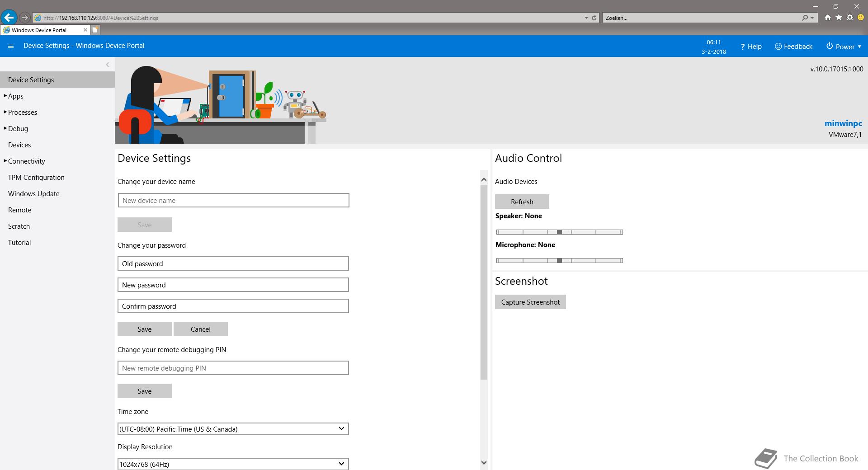Screen dimensions: 868x470
Task: Refresh the page in address bar
Action: pyautogui.click(x=594, y=18)
